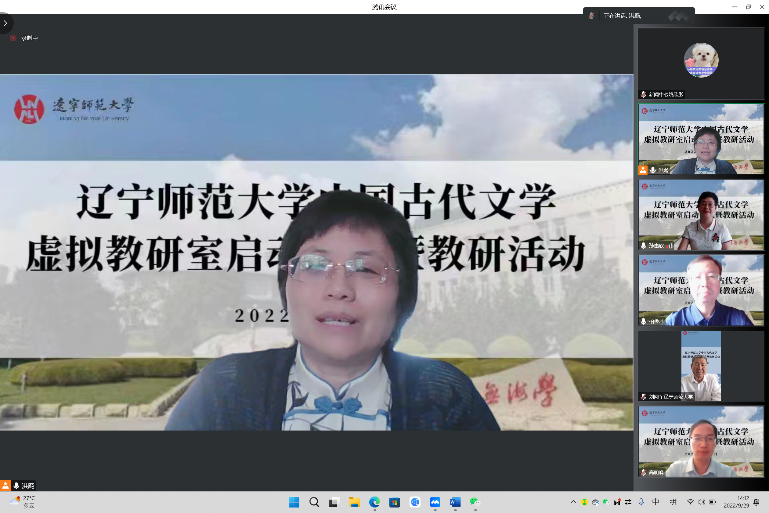Launch Microsoft Edge from the taskbar
Screen dimensions: 769x513
click(374, 502)
